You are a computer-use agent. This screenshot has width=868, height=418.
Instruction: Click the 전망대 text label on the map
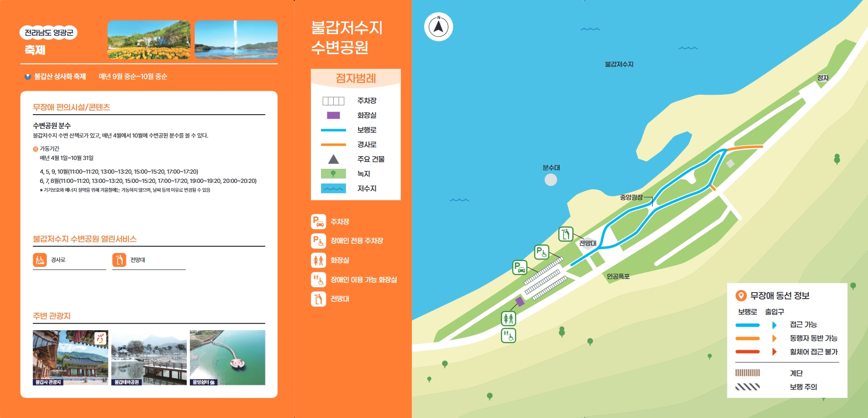tap(588, 243)
